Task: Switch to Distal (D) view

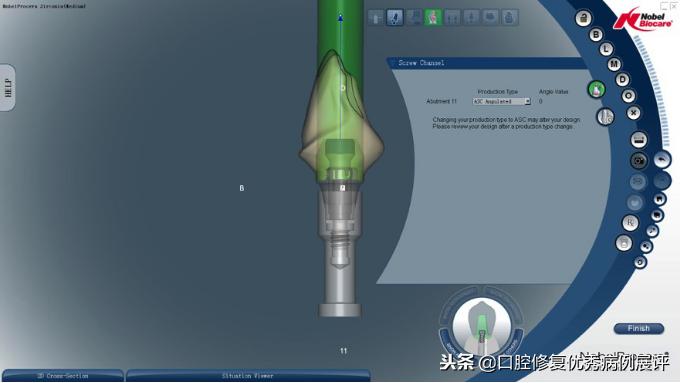Action: [622, 80]
